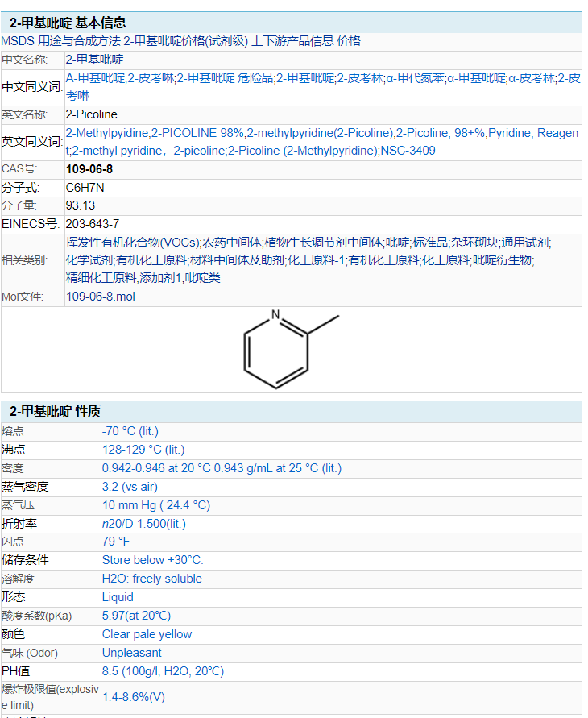Open 用途与合成方法 link

point(79,41)
